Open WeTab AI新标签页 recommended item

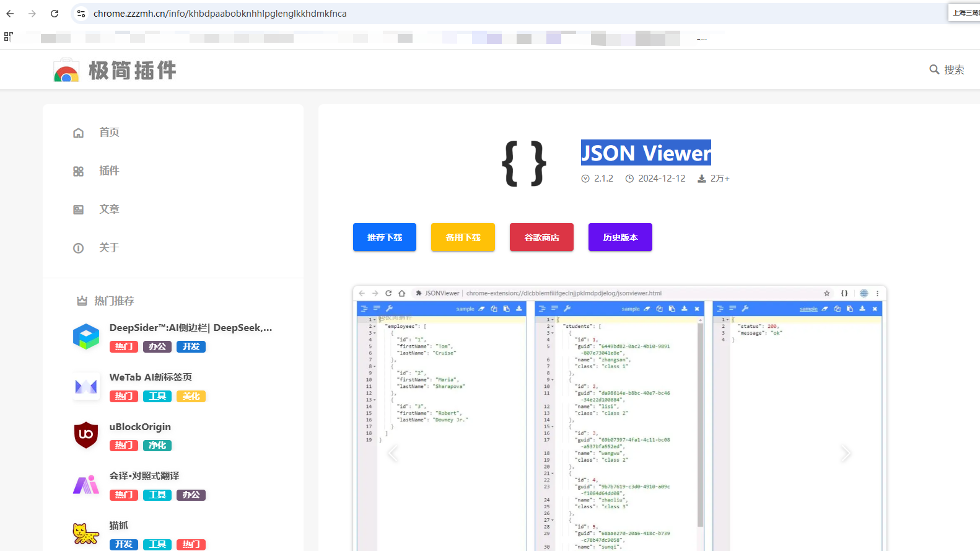(151, 377)
